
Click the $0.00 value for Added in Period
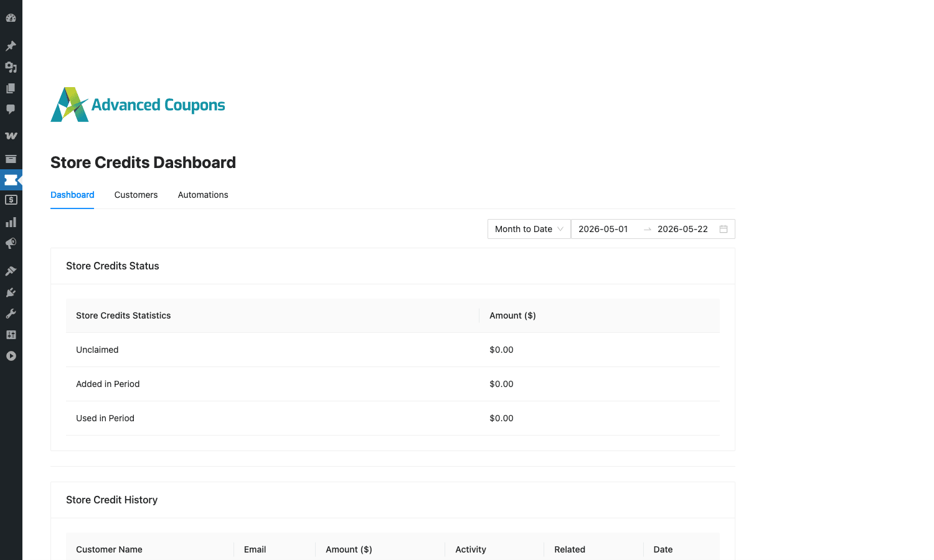[x=501, y=384]
